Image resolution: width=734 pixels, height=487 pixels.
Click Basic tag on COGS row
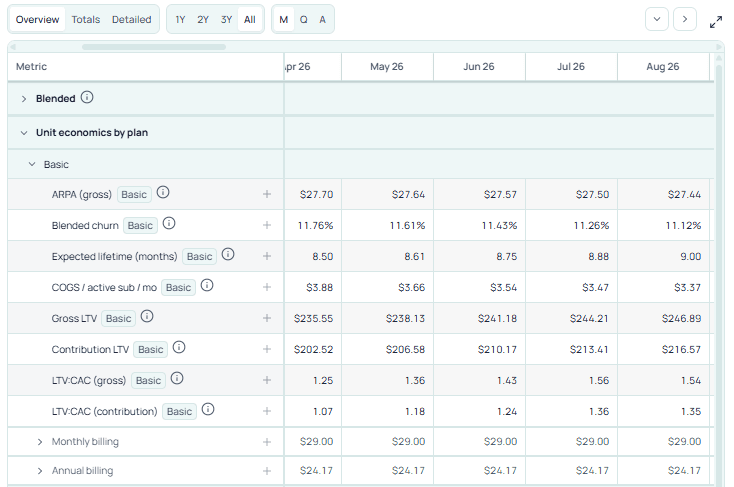[x=178, y=288]
